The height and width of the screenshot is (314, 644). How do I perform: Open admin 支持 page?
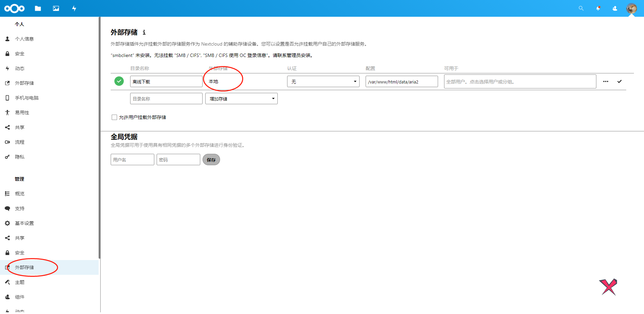[49, 208]
